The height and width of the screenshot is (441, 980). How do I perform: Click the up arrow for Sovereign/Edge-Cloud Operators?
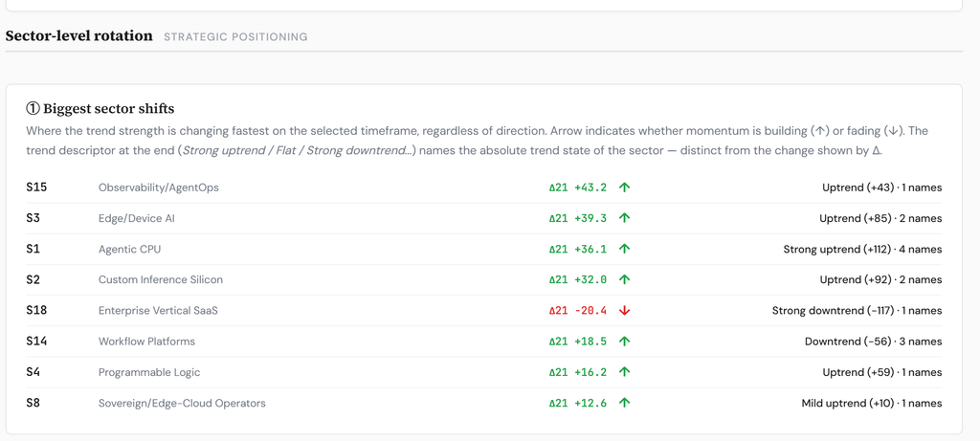(x=624, y=403)
